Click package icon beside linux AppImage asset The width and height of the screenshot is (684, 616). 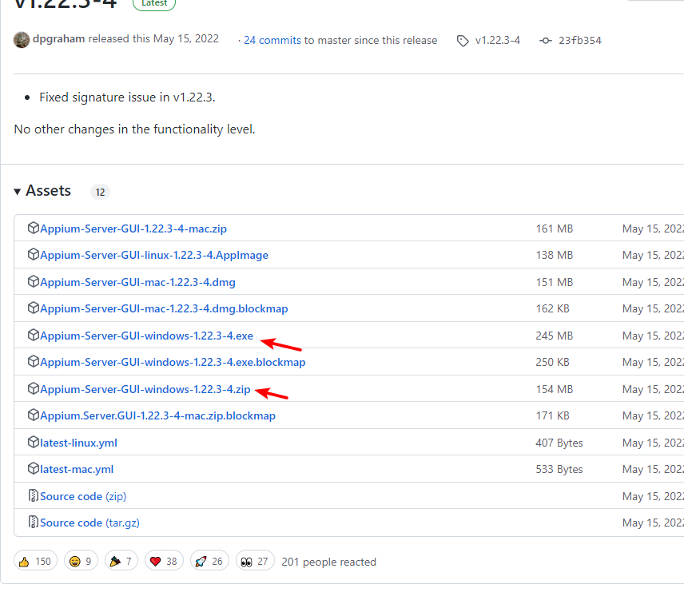pos(33,254)
